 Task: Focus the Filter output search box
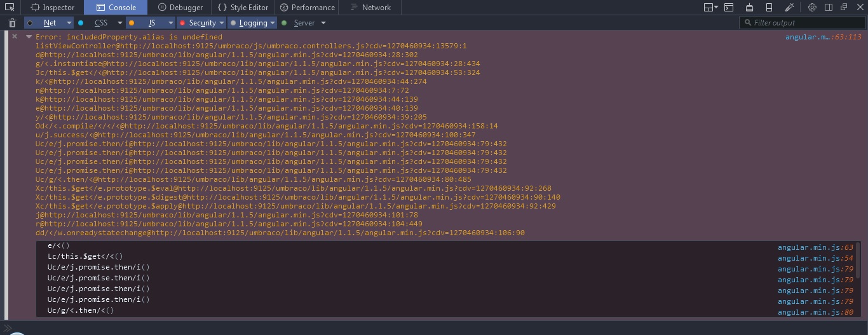click(x=801, y=23)
